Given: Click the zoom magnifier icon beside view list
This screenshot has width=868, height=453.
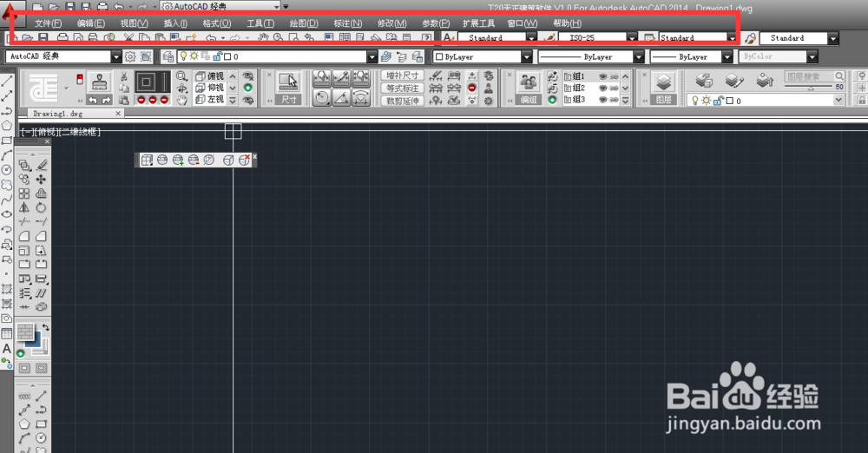Looking at the screenshot, I should [181, 75].
